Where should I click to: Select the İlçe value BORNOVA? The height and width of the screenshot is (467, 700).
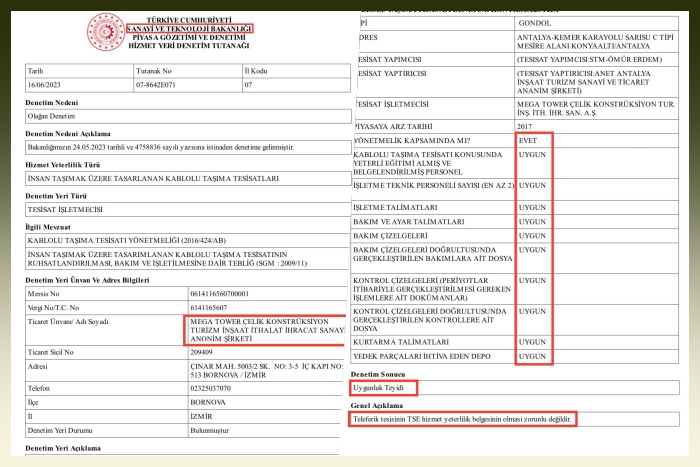click(x=206, y=402)
